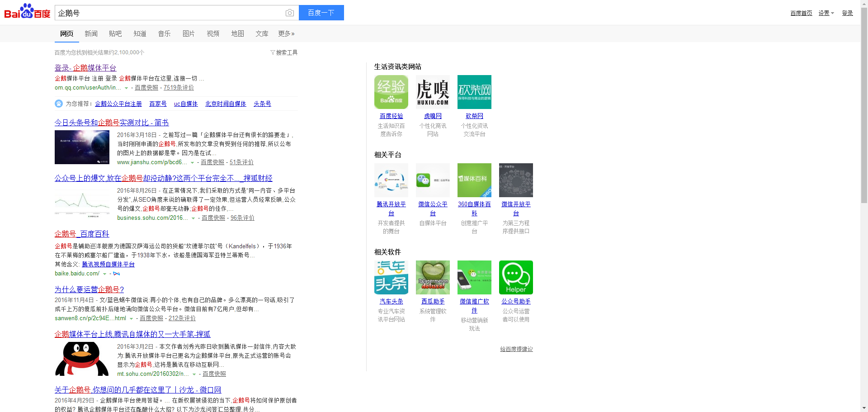Screen dimensions: 868x412
Task: Open 公众号助手 Helper icon
Action: coord(515,277)
